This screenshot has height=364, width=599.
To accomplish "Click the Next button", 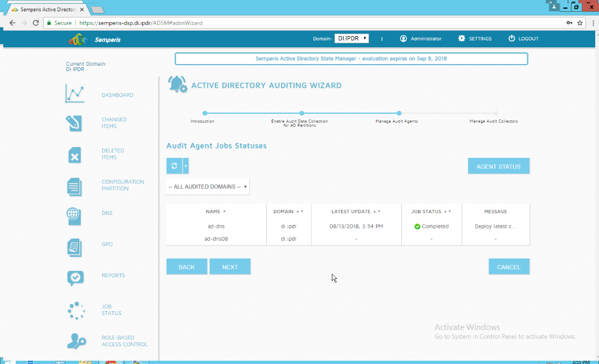I will (x=230, y=267).
